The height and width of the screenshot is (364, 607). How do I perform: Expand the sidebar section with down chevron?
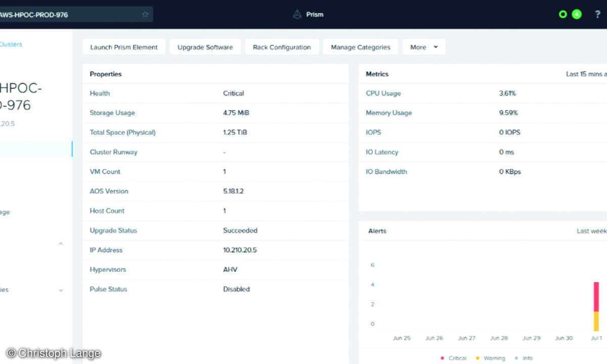tap(61, 290)
